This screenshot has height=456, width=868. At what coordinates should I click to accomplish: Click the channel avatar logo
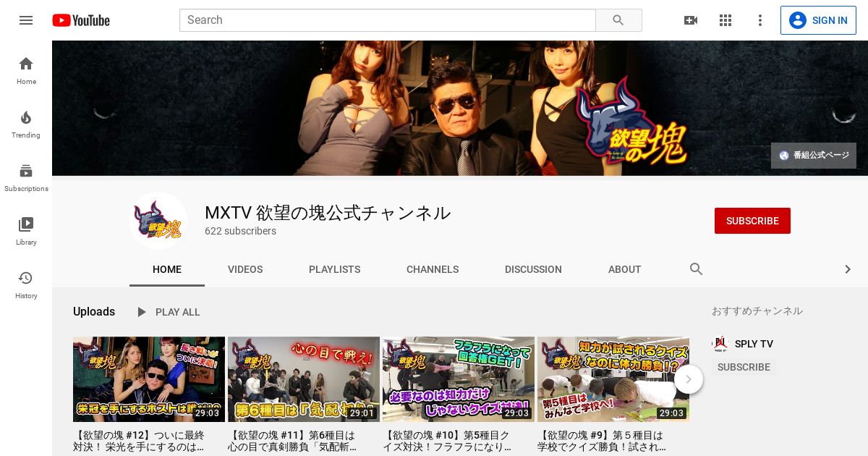tap(158, 221)
